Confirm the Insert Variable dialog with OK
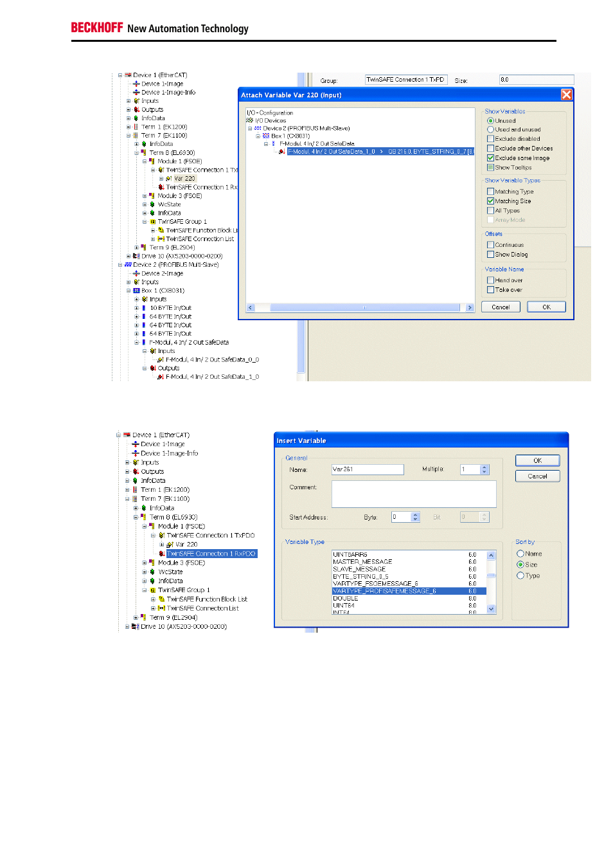613x868 pixels. (538, 460)
